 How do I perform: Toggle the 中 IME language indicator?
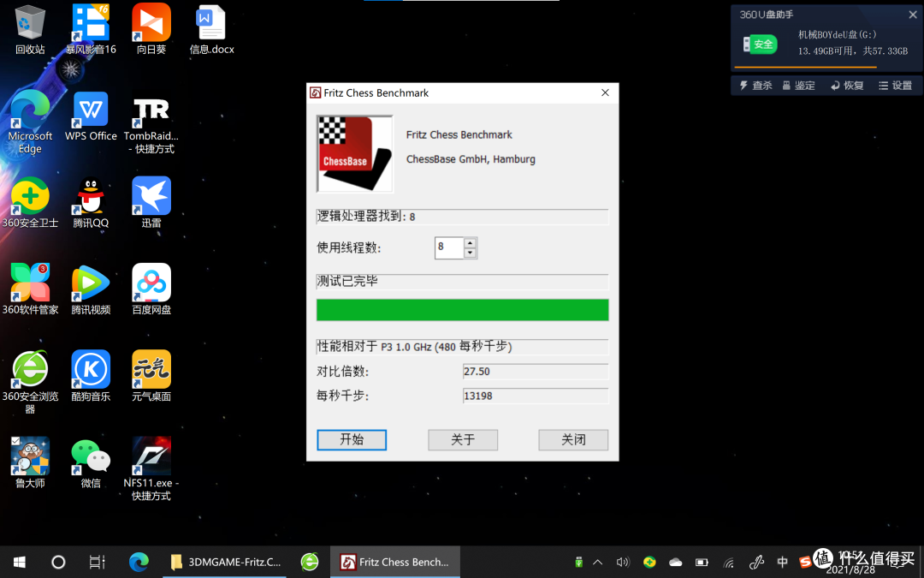point(783,562)
